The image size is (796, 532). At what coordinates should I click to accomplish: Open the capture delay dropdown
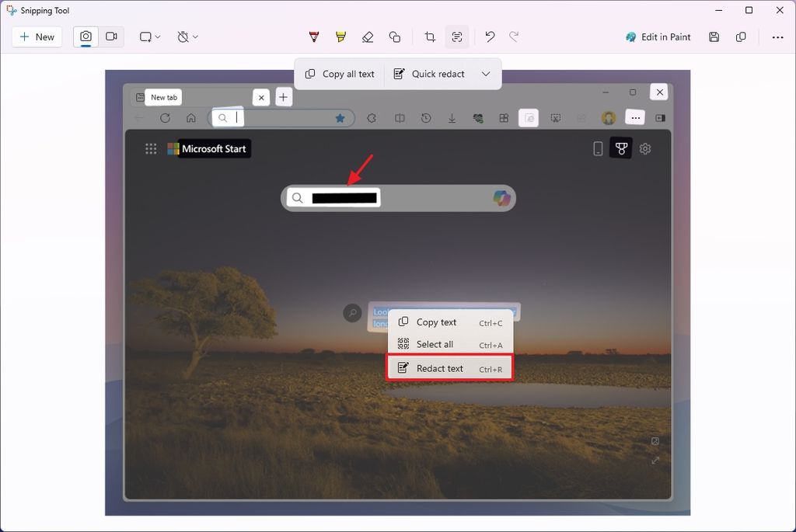tap(187, 37)
